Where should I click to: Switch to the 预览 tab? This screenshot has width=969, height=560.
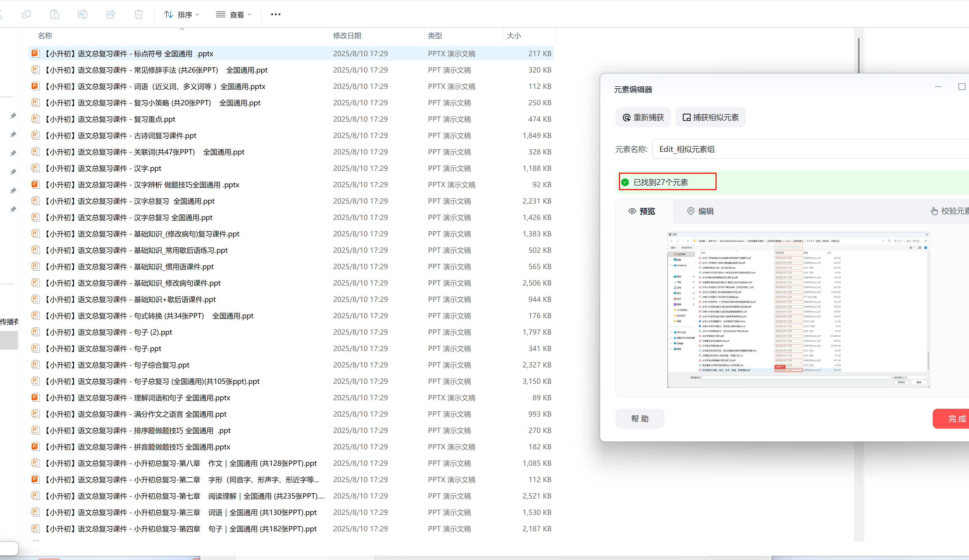642,211
